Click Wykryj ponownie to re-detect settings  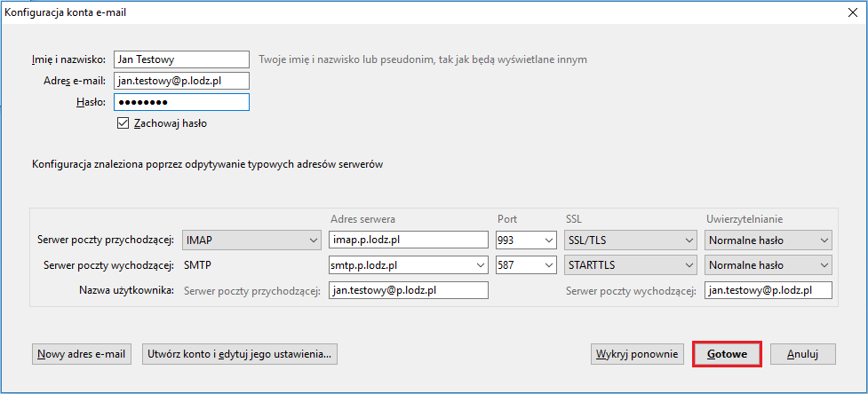(637, 354)
